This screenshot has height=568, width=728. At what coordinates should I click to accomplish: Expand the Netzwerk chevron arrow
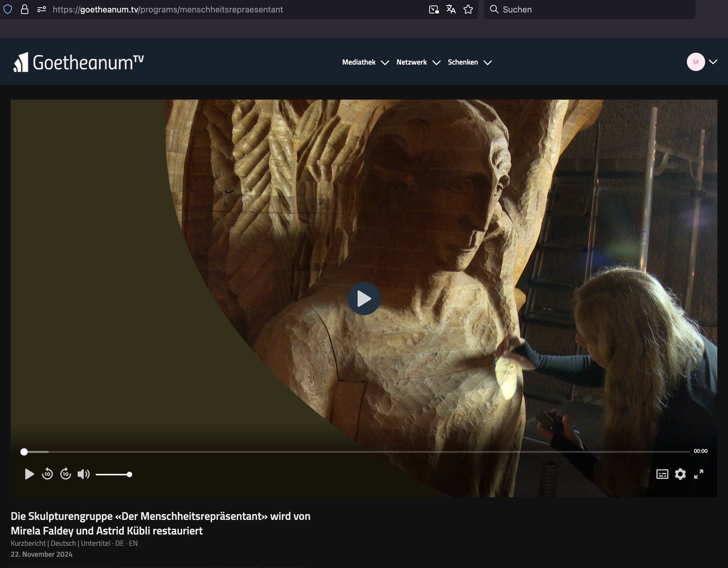coord(436,63)
